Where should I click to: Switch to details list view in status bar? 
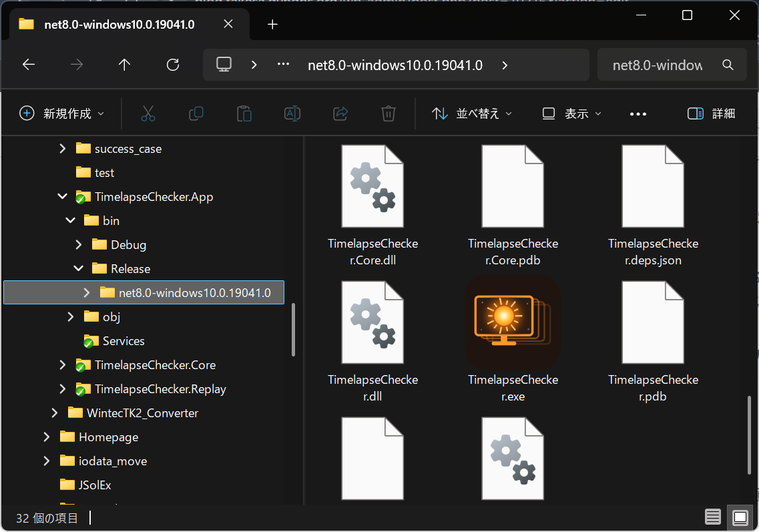click(712, 517)
